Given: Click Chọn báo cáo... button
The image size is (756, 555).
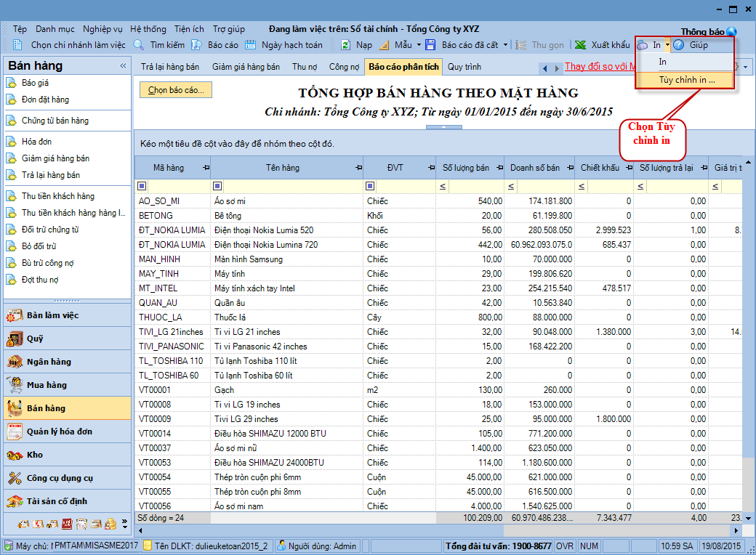Looking at the screenshot, I should [x=176, y=90].
